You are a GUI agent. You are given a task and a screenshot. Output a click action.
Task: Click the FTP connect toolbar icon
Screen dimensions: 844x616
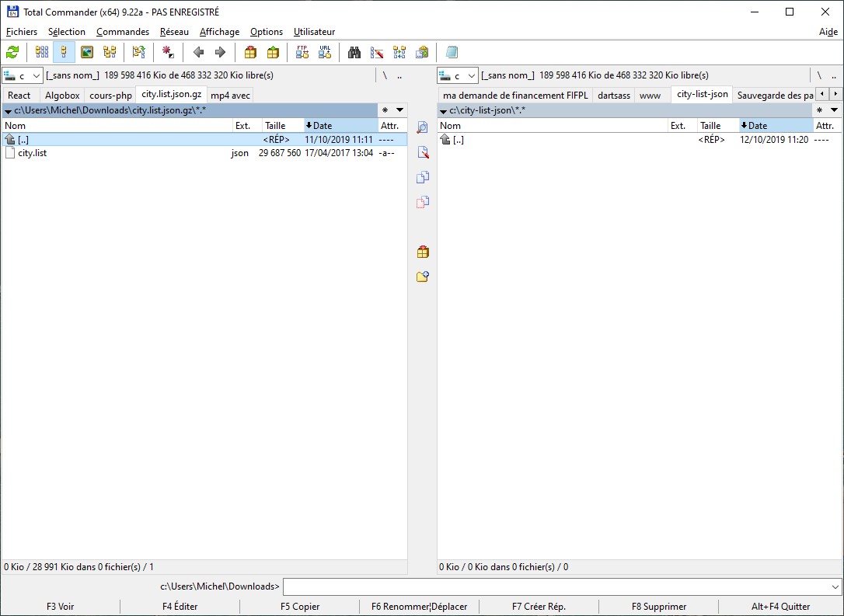pos(302,52)
